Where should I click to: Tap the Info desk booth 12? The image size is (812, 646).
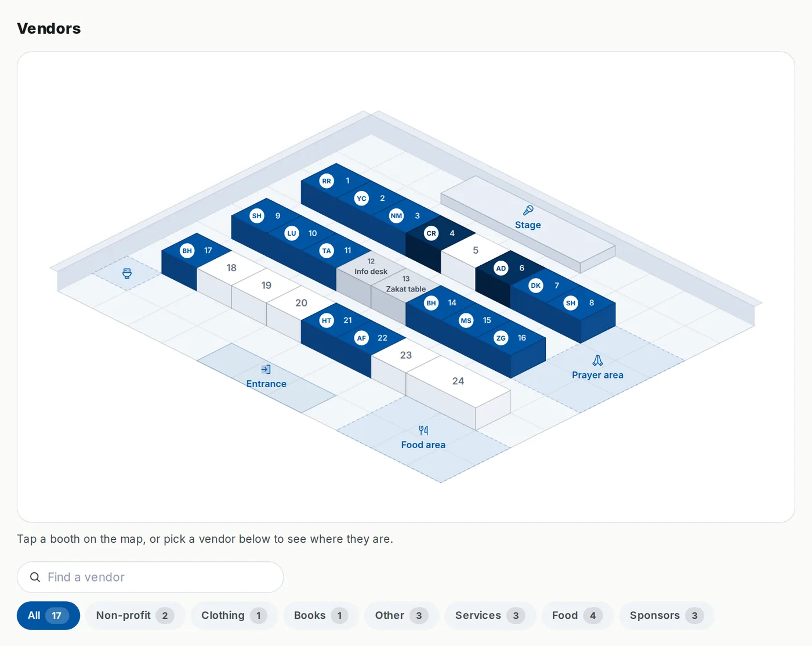pyautogui.click(x=371, y=267)
